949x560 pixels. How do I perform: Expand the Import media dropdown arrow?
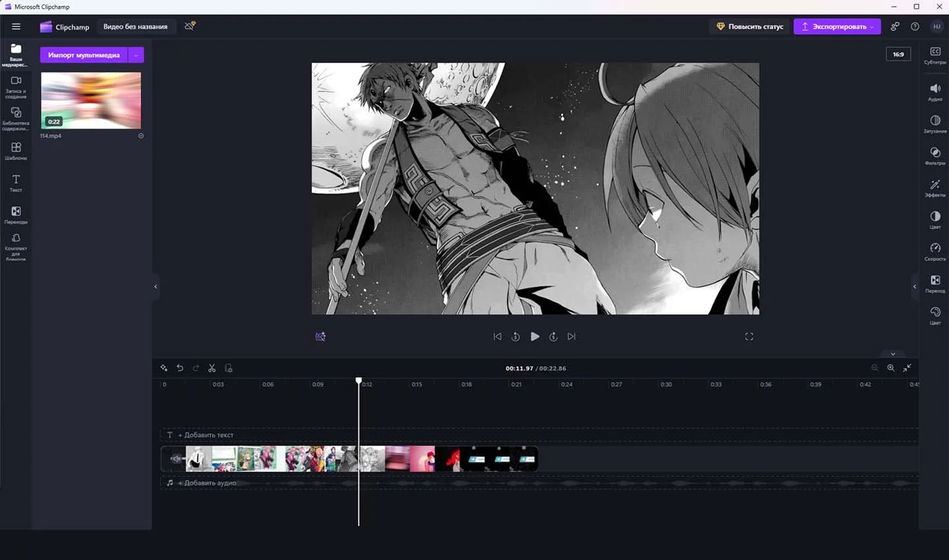pyautogui.click(x=136, y=55)
